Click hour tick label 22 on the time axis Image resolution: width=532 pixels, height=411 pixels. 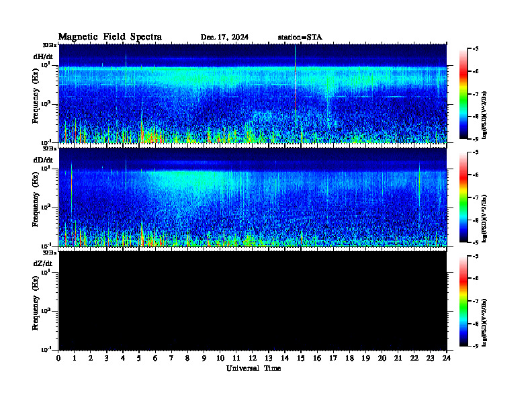tap(414, 359)
